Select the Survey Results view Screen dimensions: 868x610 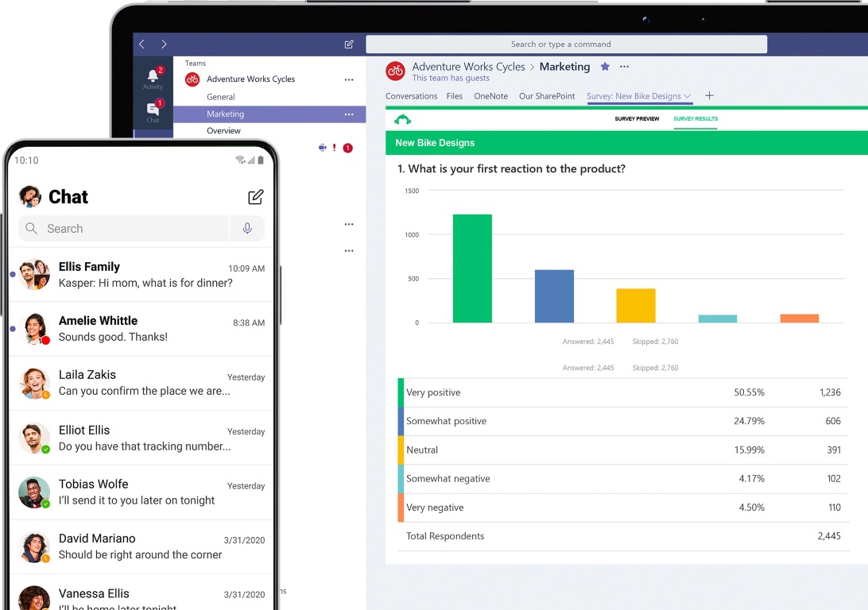[x=696, y=119]
